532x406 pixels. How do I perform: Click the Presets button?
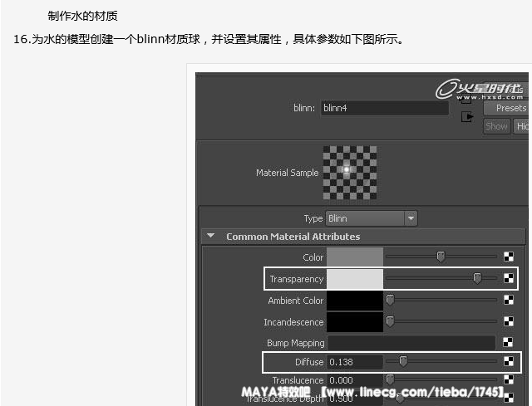[x=508, y=108]
